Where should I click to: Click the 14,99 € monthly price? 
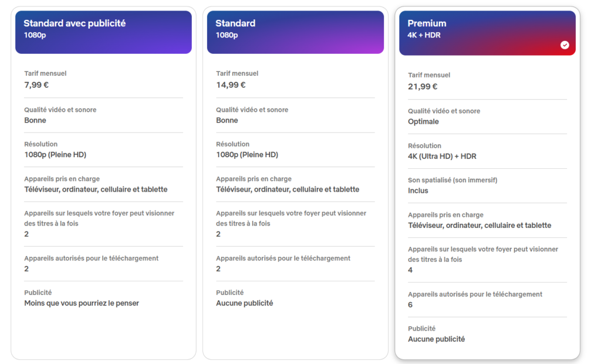pyautogui.click(x=231, y=85)
